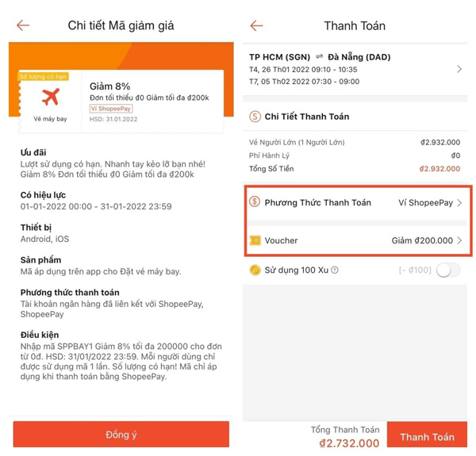Tap the payment method dollar icon
This screenshot has height=456, width=476.
(x=255, y=201)
